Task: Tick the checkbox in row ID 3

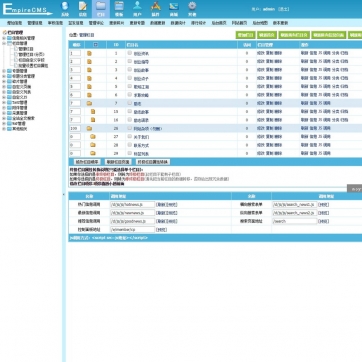Action: 130,70
